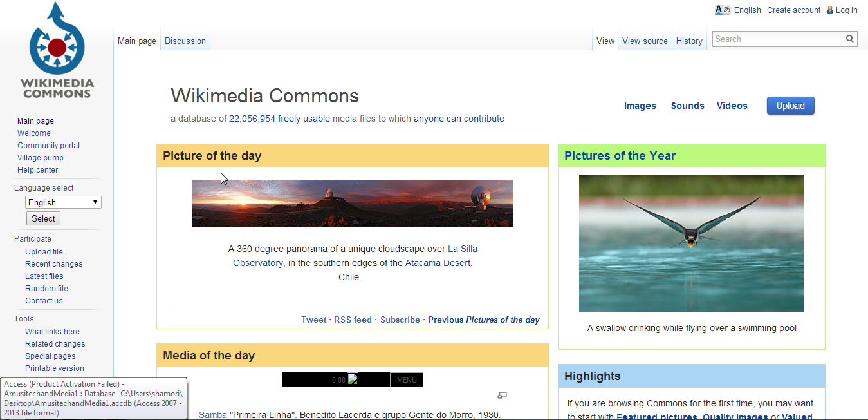868x420 pixels.
Task: Open Special pages under Tools
Action: pyautogui.click(x=50, y=356)
